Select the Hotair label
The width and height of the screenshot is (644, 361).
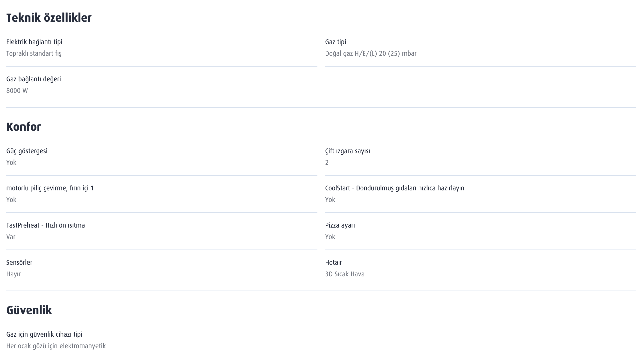pos(334,263)
